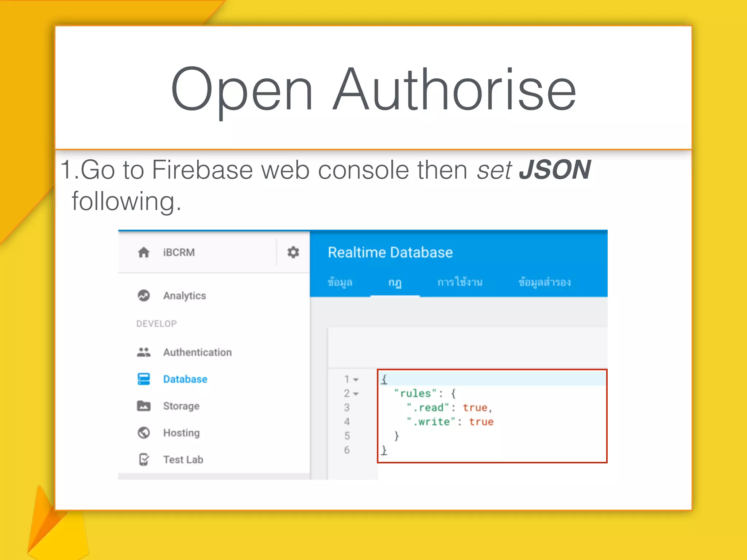Switch to the ข้อมูลสำรอง backups tab
This screenshot has height=560, width=747.
(x=545, y=282)
